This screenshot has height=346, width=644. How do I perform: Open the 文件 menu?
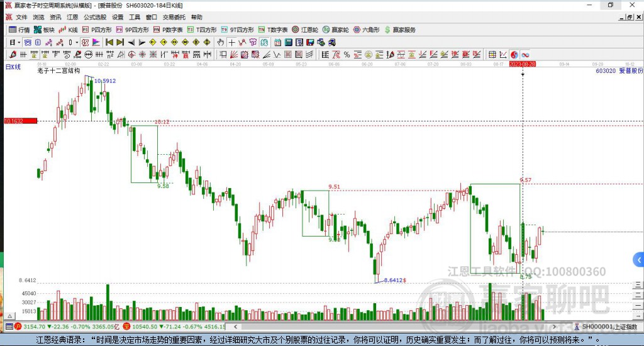21,17
